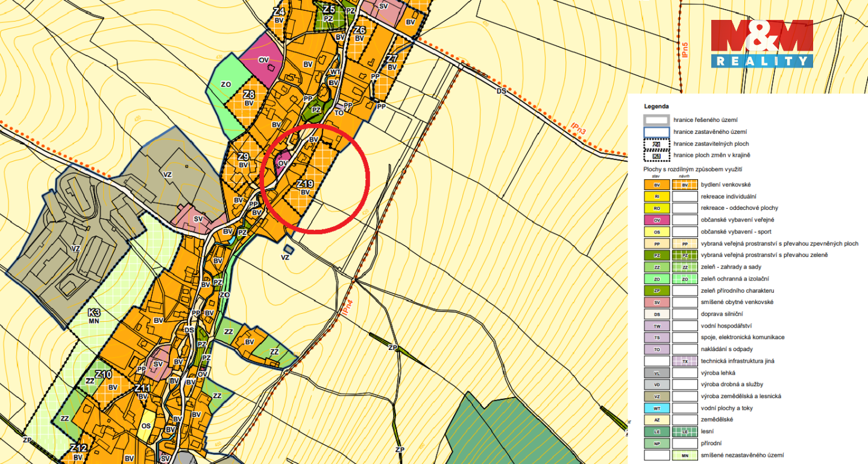868x464 pixels.
Task: Click the yellow OS sports area on map
Action: tap(146, 425)
